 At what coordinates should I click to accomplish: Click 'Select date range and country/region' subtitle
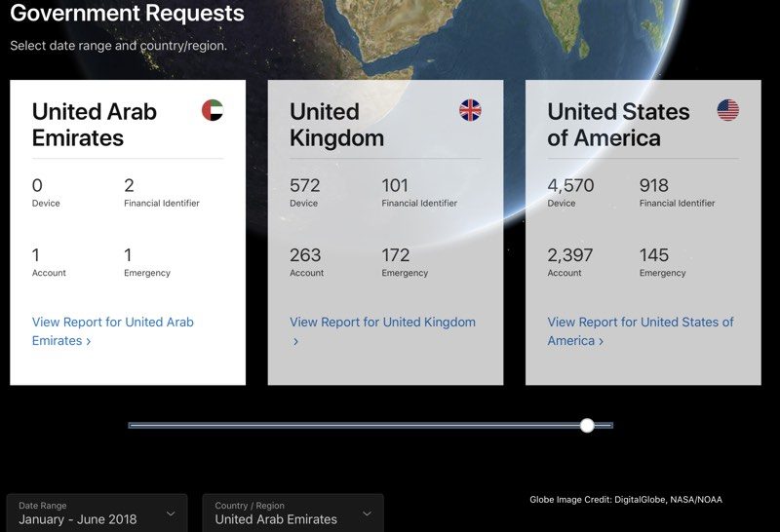pyautogui.click(x=118, y=46)
